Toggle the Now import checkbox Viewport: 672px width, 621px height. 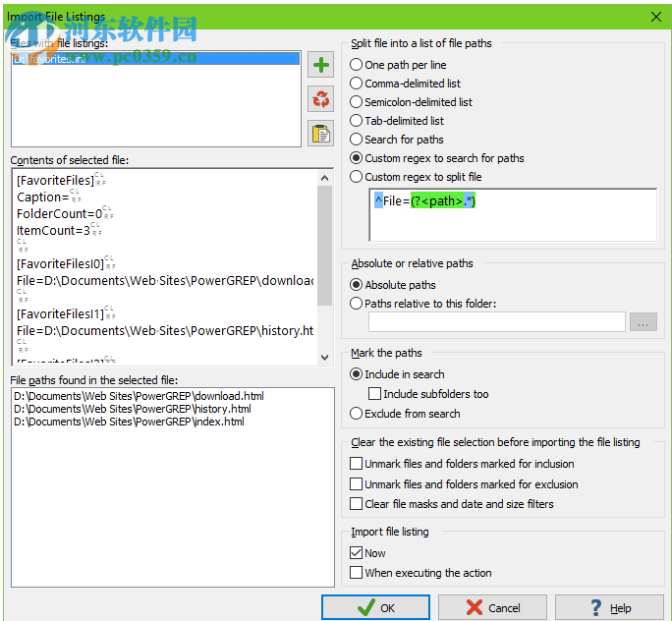pos(367,553)
